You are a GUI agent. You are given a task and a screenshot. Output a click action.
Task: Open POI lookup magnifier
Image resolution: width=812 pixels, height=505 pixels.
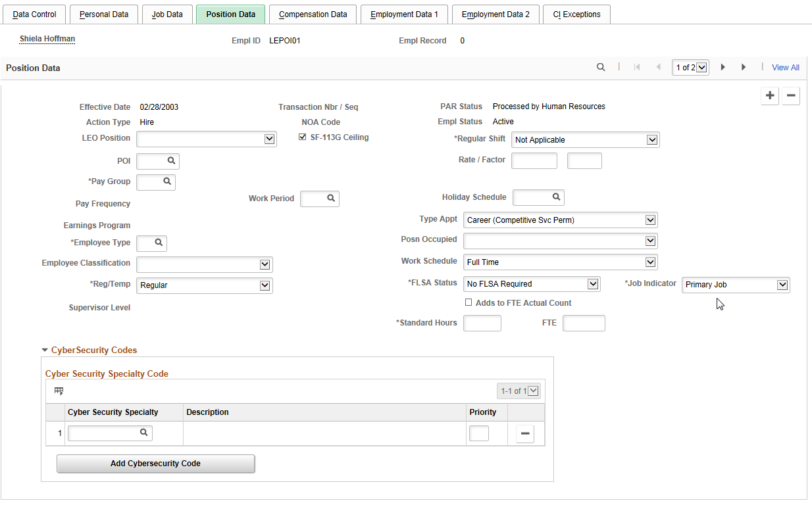pos(171,160)
